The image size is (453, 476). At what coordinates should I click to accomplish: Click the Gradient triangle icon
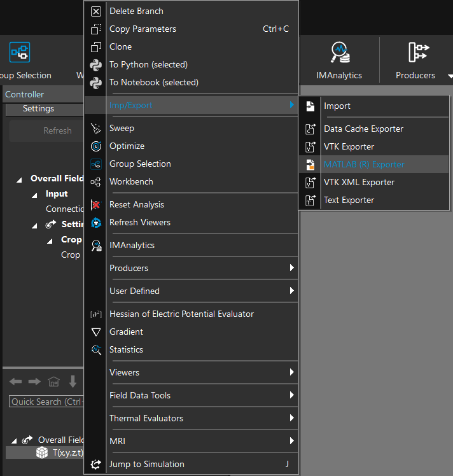pos(96,332)
